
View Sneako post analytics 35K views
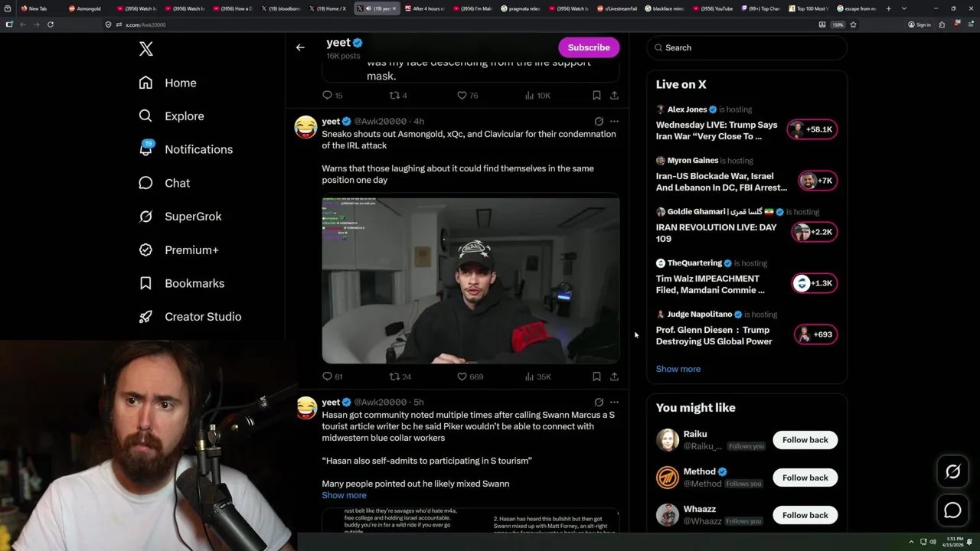click(x=537, y=377)
